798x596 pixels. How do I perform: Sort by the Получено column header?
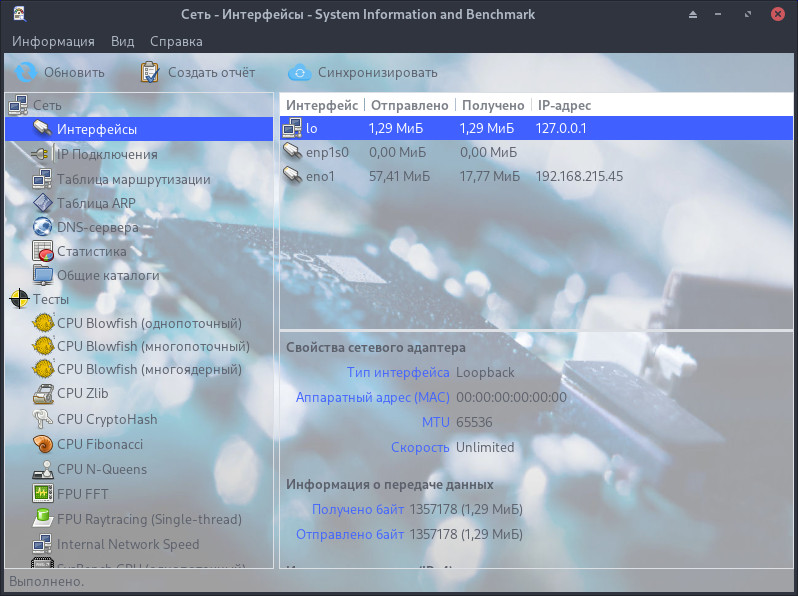(493, 105)
